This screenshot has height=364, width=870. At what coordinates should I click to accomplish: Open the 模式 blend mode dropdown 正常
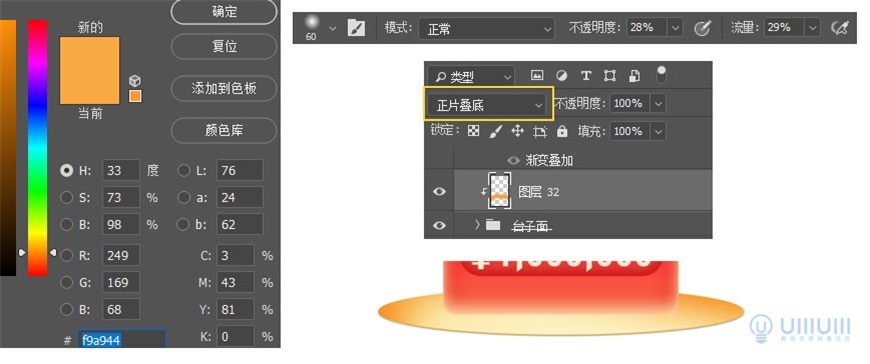click(x=486, y=28)
